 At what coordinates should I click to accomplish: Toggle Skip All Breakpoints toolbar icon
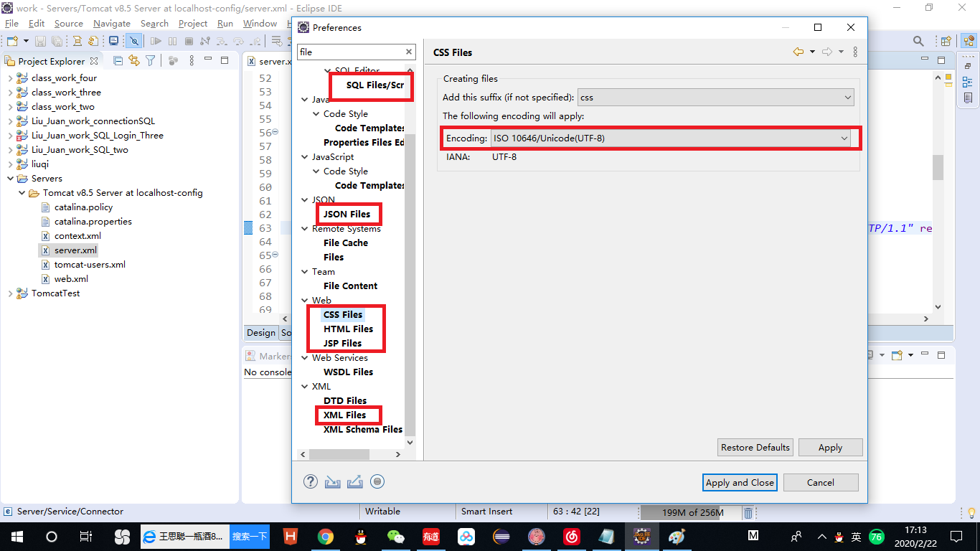[134, 42]
